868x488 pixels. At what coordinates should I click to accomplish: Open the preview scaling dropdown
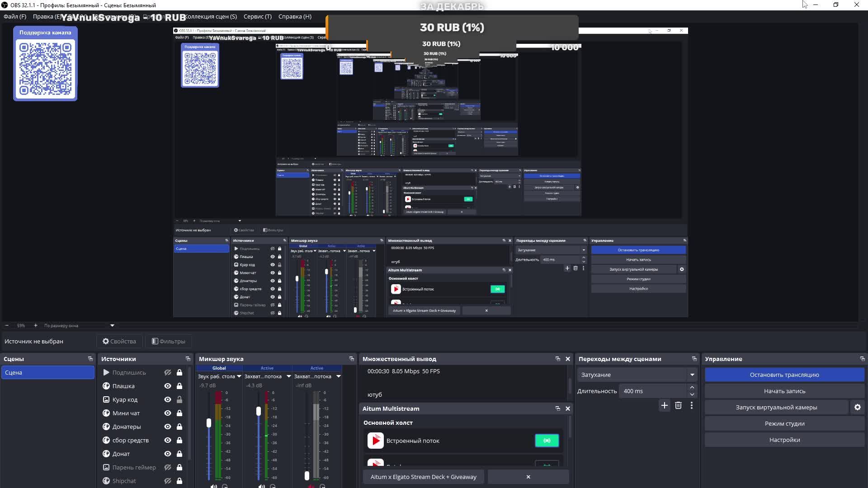[x=112, y=325]
